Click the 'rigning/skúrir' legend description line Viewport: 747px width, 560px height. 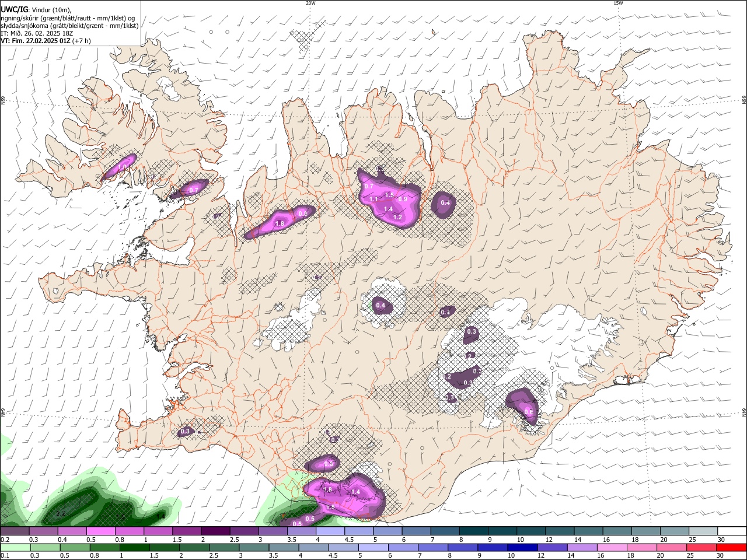click(x=68, y=18)
